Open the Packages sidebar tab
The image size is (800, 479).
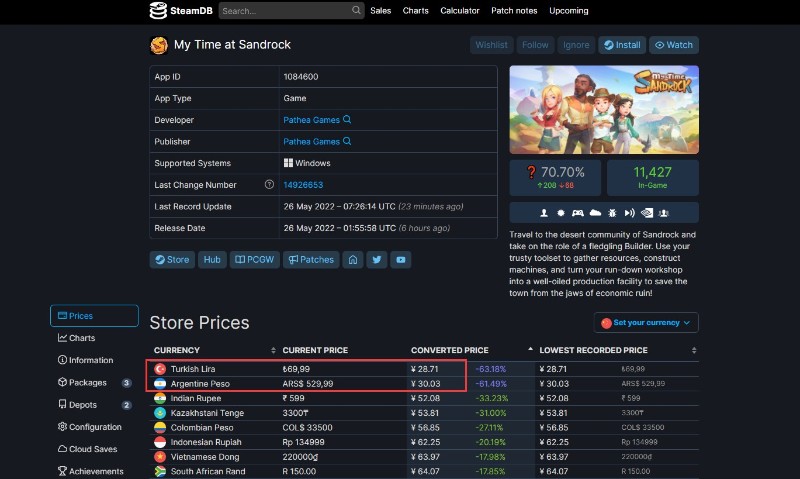pos(94,382)
